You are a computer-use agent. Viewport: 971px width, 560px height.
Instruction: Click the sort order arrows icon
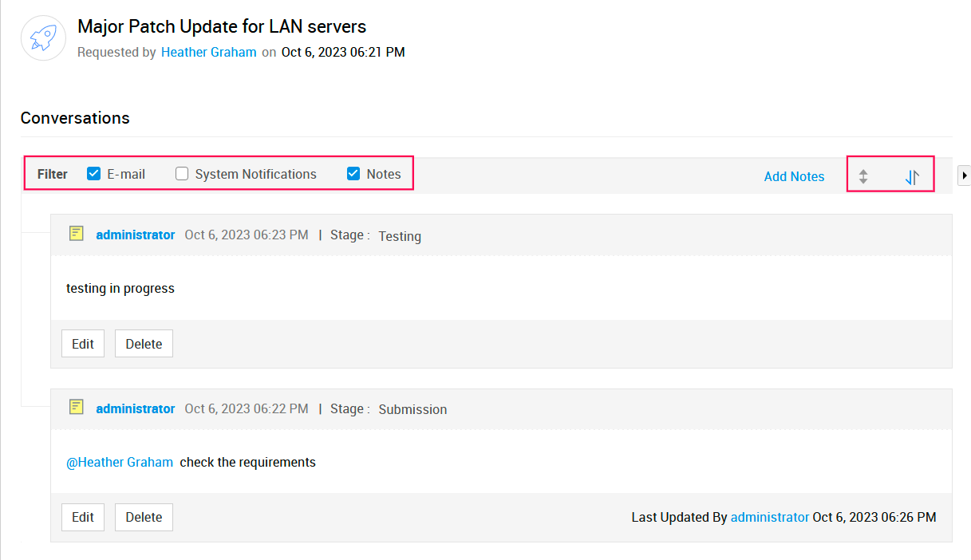pos(912,177)
